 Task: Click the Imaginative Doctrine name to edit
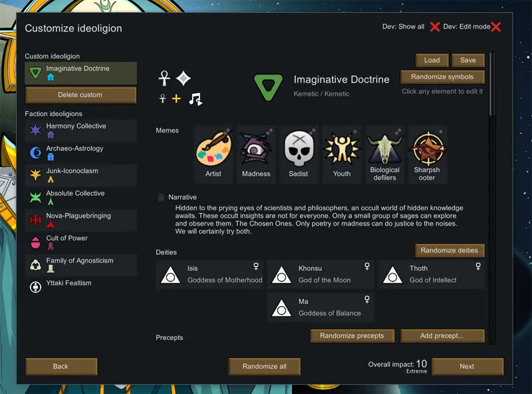tap(341, 80)
